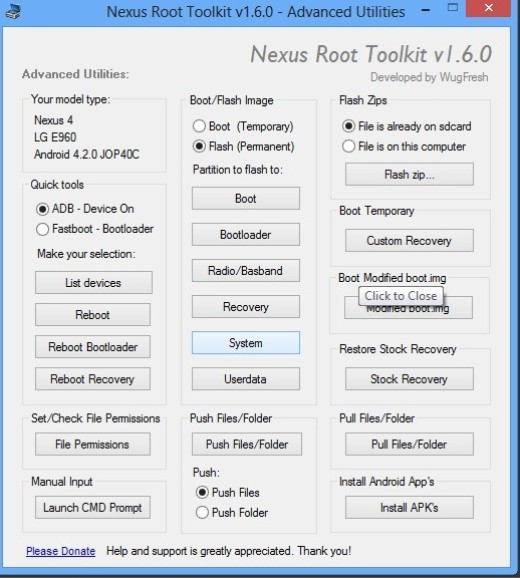This screenshot has height=578, width=520.
Task: Click the List devices button
Action: 93,283
